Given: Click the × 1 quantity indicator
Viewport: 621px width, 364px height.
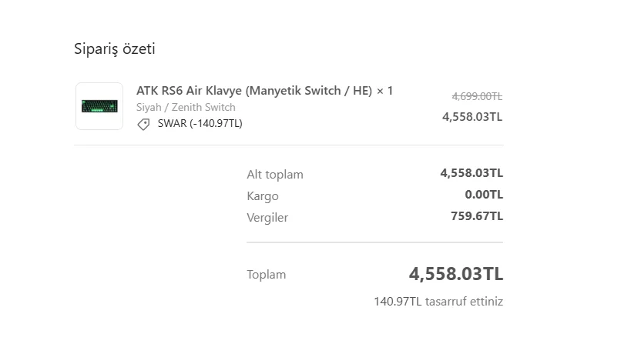Looking at the screenshot, I should point(384,91).
